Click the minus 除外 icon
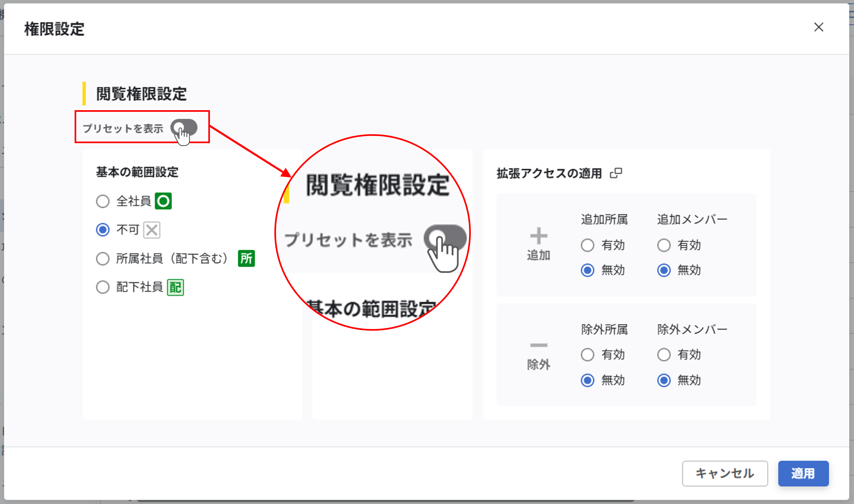The height and width of the screenshot is (504, 854). click(x=539, y=345)
